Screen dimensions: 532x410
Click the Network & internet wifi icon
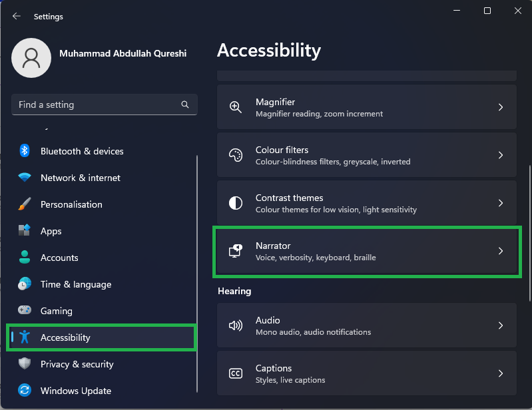25,178
